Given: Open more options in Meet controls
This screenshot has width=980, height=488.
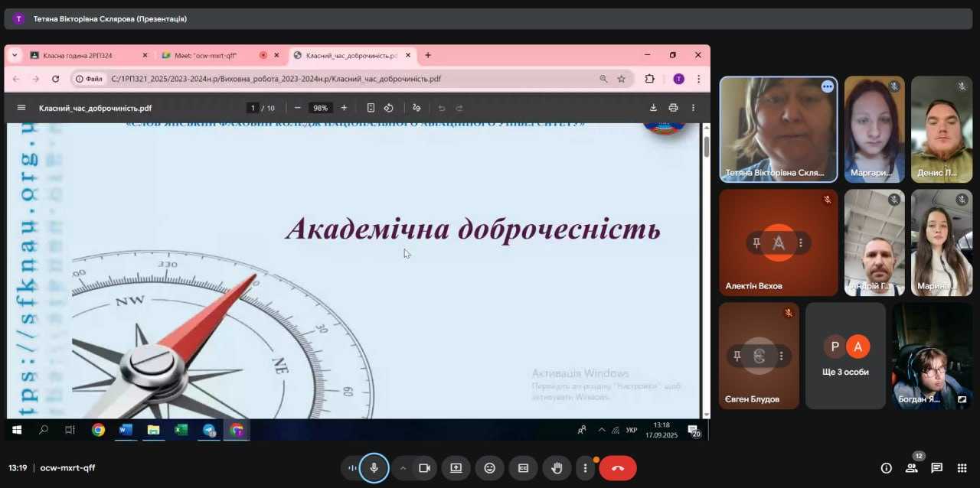Looking at the screenshot, I should pos(586,468).
